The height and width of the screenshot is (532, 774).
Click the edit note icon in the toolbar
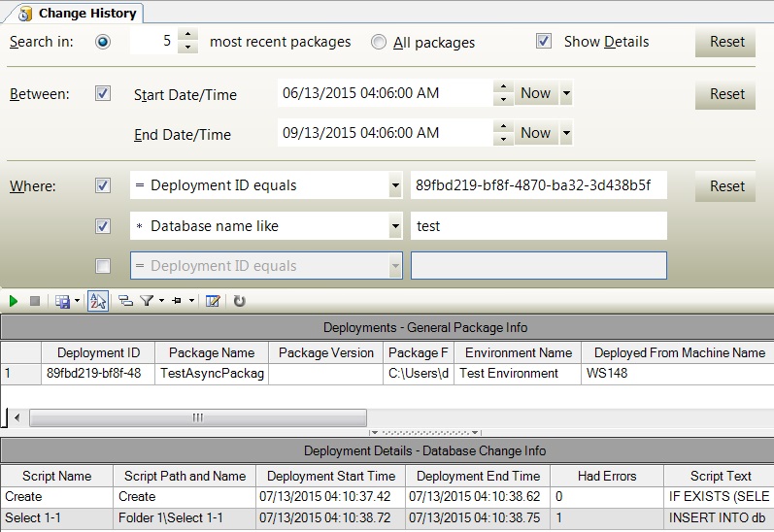coord(213,301)
